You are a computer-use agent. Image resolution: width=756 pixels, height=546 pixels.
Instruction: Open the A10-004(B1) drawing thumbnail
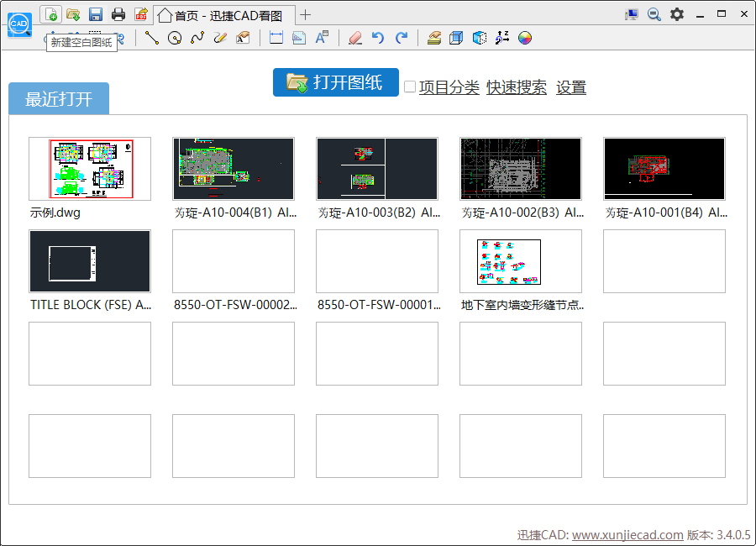tap(234, 169)
